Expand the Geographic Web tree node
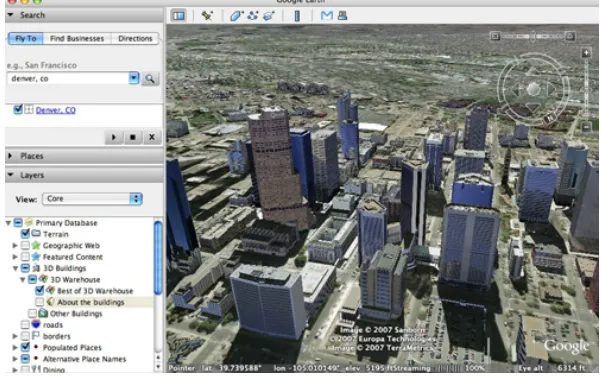This screenshot has width=601, height=376. click(15, 245)
